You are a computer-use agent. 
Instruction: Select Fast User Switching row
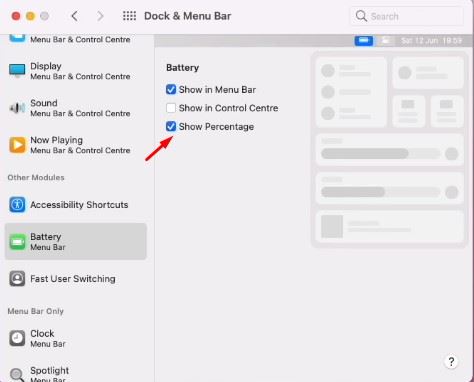coord(76,279)
